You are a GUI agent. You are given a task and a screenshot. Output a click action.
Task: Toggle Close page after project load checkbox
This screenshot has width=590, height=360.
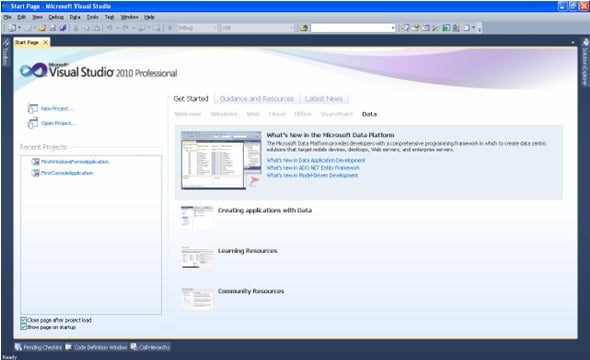[23, 320]
